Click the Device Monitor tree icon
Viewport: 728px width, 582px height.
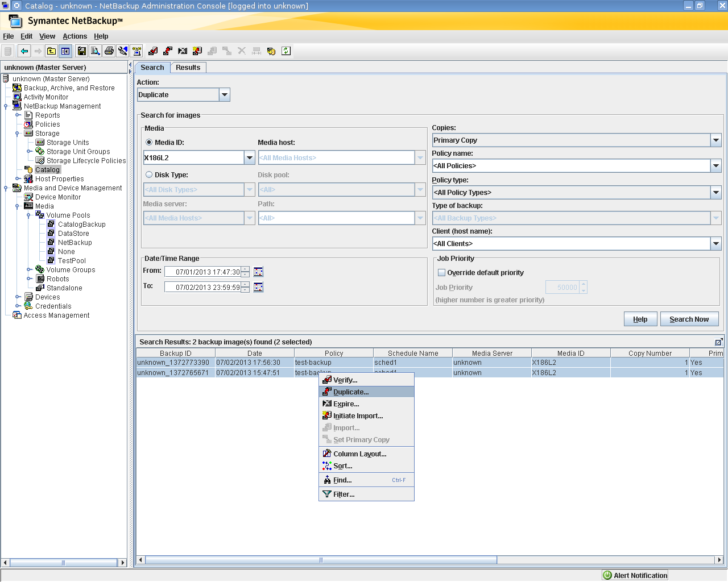point(28,197)
